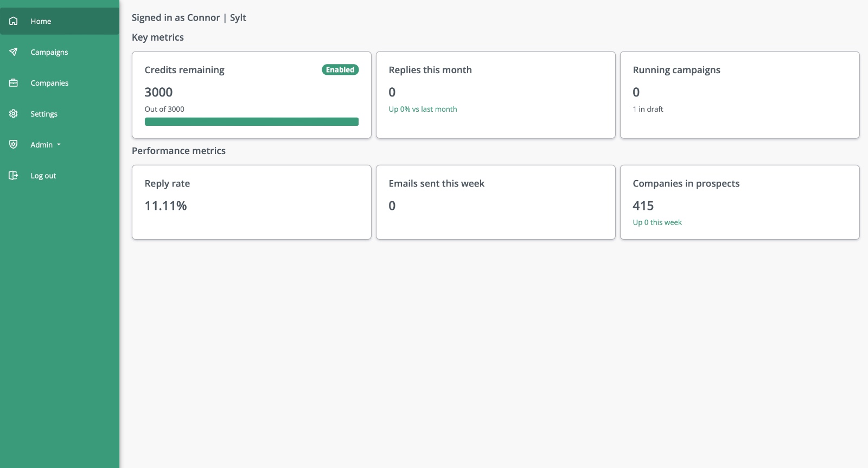Go to Campaigns in the sidebar

[x=60, y=52]
